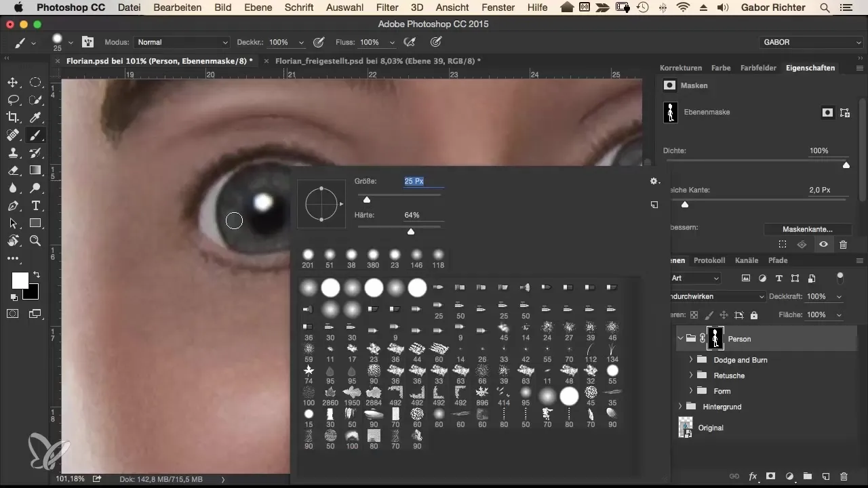Open layer Fläche dropdown arrow

[x=840, y=315]
